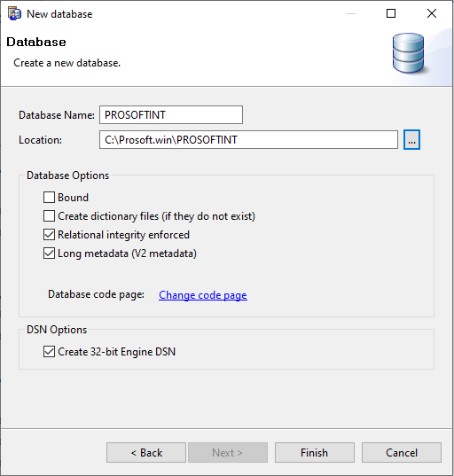Disable Create 32-bit Engine DSN checkbox
This screenshot has height=476, width=454.
(49, 352)
